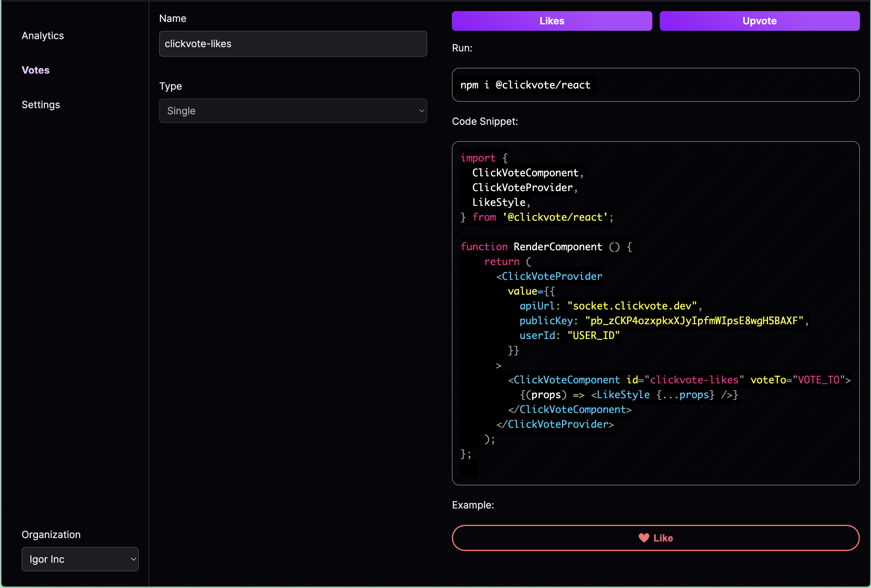The image size is (871, 588).
Task: Click the npm install command snippet
Action: click(526, 85)
